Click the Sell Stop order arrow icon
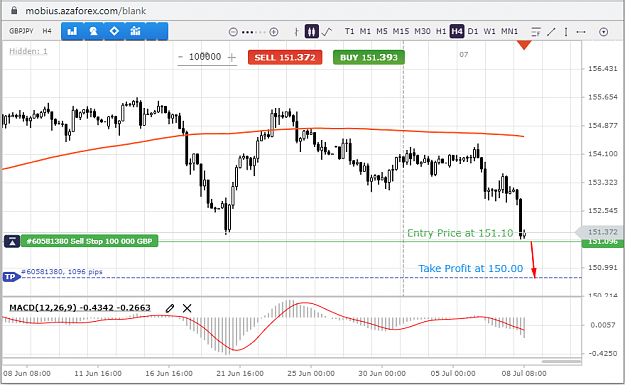The width and height of the screenshot is (625, 385). tap(12, 241)
